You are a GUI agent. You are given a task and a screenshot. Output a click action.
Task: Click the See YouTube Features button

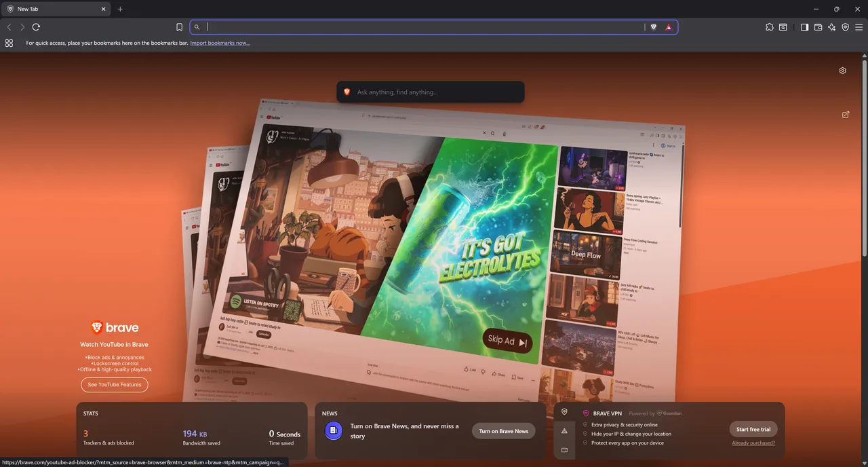[115, 385]
